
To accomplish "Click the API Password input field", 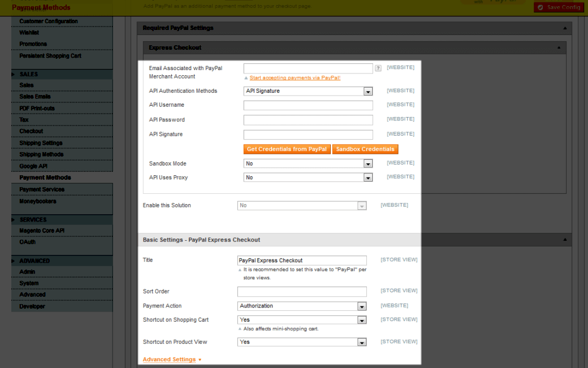I will click(308, 120).
